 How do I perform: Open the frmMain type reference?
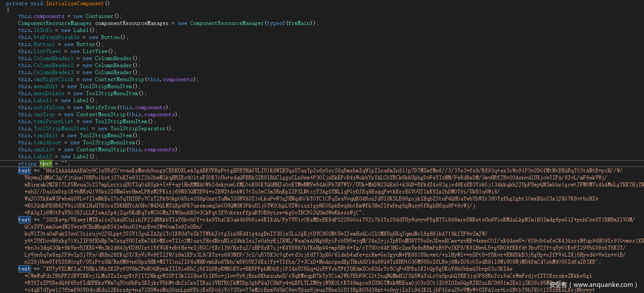[x=299, y=23]
